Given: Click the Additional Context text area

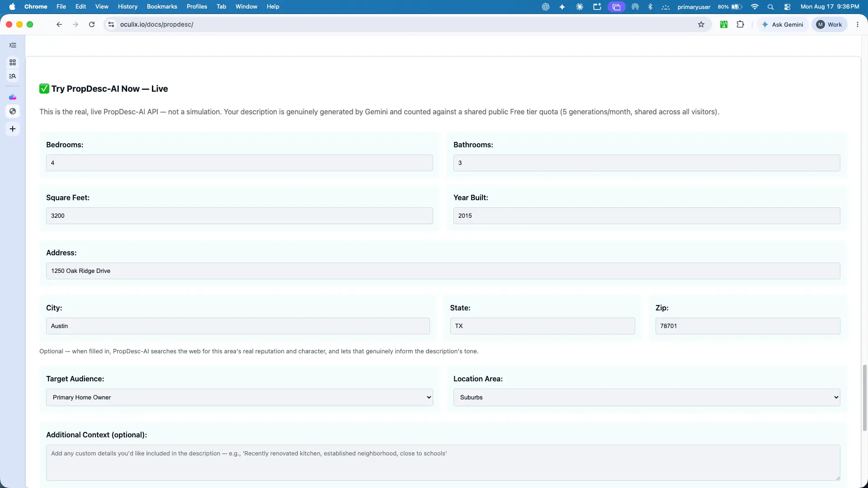Looking at the screenshot, I should (443, 463).
